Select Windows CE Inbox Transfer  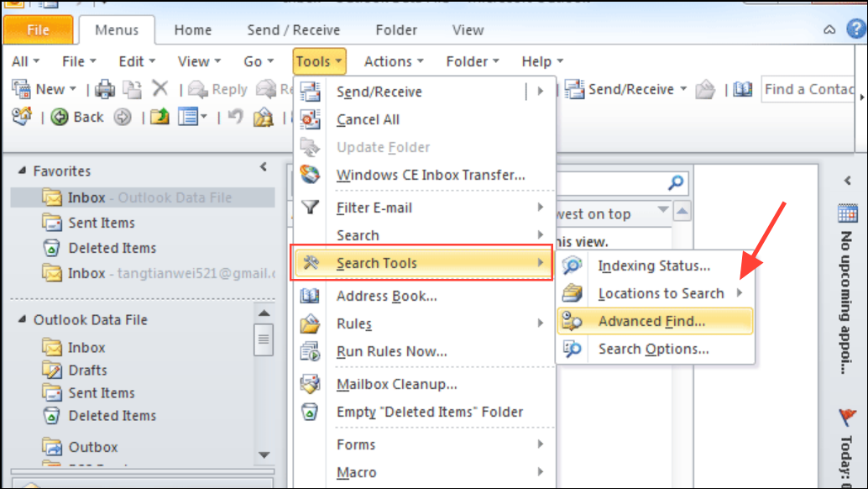pos(422,175)
